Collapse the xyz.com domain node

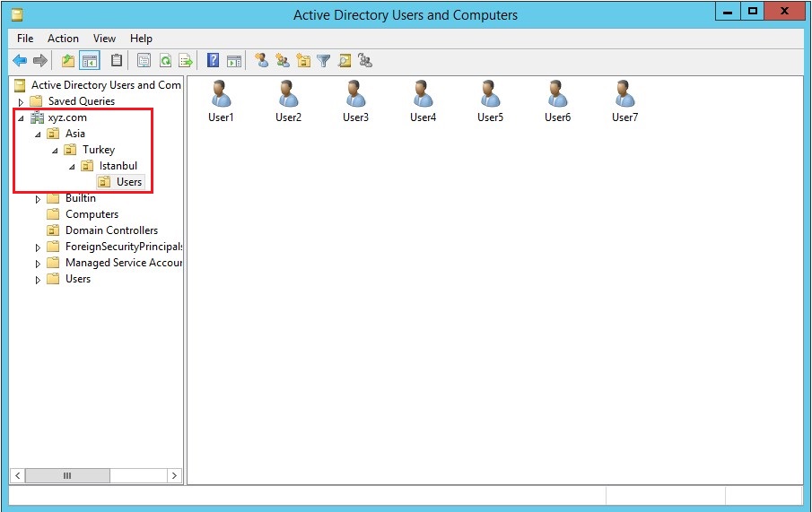click(x=21, y=118)
